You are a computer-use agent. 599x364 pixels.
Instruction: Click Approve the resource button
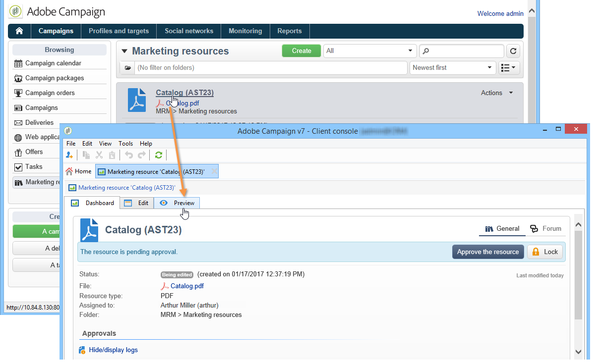click(488, 252)
